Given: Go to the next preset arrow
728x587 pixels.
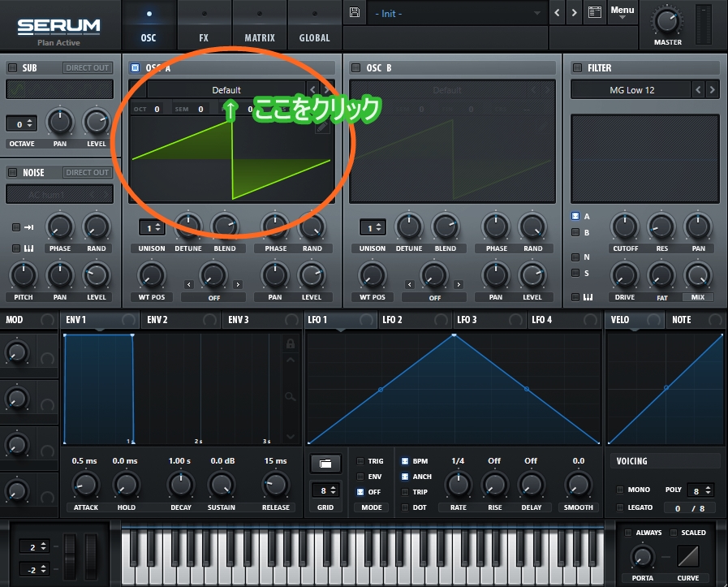Looking at the screenshot, I should 575,13.
